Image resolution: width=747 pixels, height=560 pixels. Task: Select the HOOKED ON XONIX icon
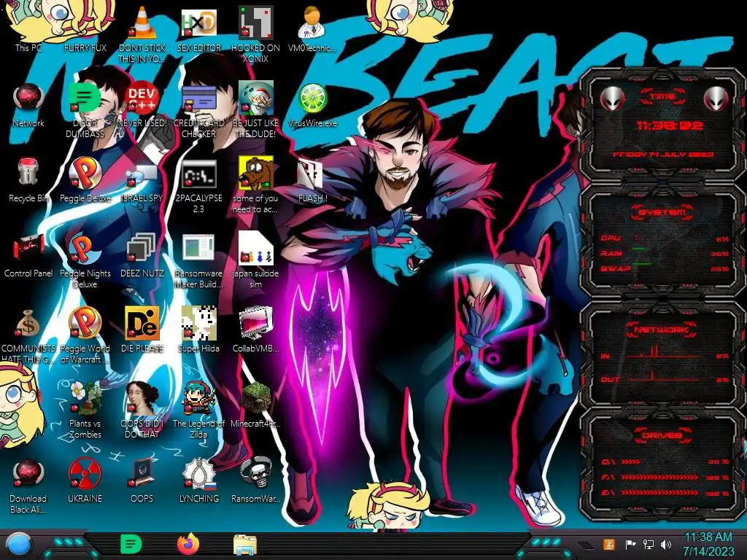point(255,34)
